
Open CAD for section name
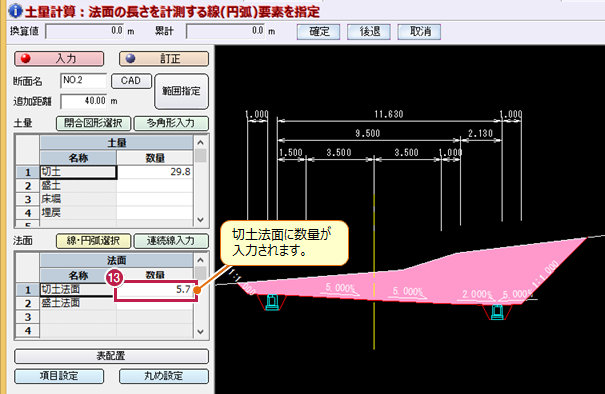pos(131,81)
